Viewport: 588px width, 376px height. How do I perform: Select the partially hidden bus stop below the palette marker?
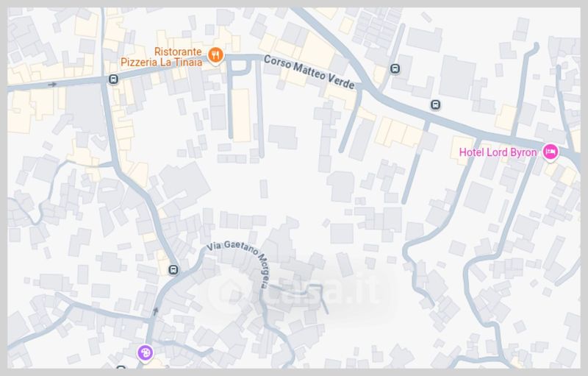(121, 367)
